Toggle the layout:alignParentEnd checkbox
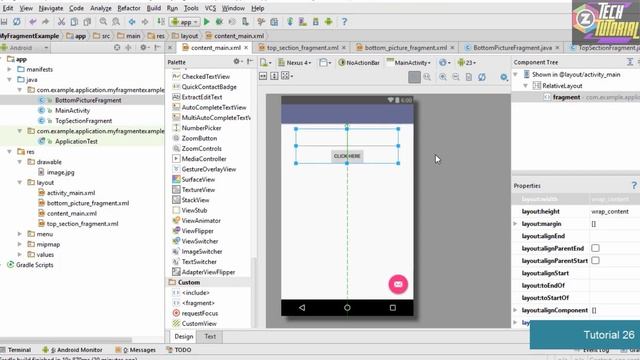This screenshot has height=360, width=640. pyautogui.click(x=596, y=248)
